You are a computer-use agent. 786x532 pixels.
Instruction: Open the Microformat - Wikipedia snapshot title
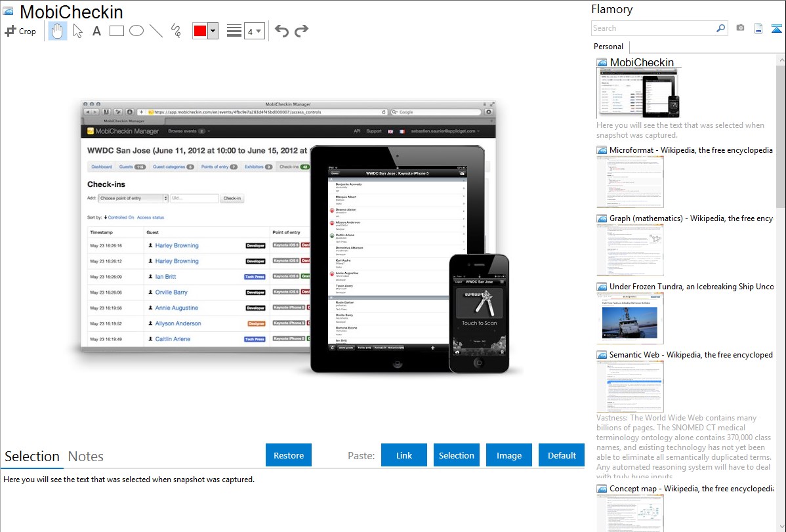691,150
